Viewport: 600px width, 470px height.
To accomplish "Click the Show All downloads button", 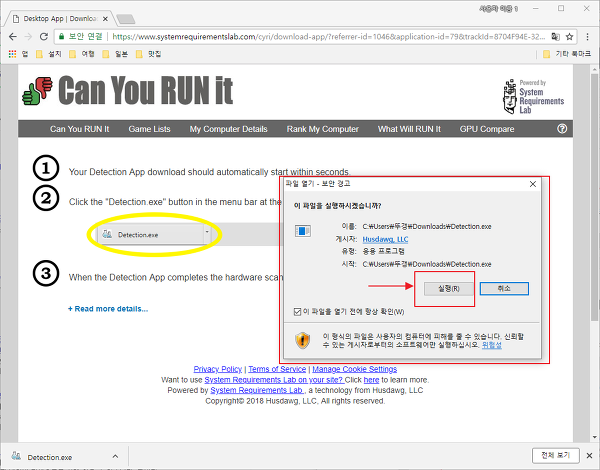I will (x=556, y=455).
